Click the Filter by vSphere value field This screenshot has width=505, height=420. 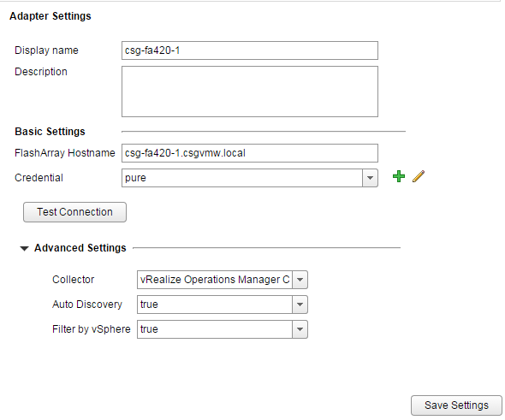(x=215, y=329)
